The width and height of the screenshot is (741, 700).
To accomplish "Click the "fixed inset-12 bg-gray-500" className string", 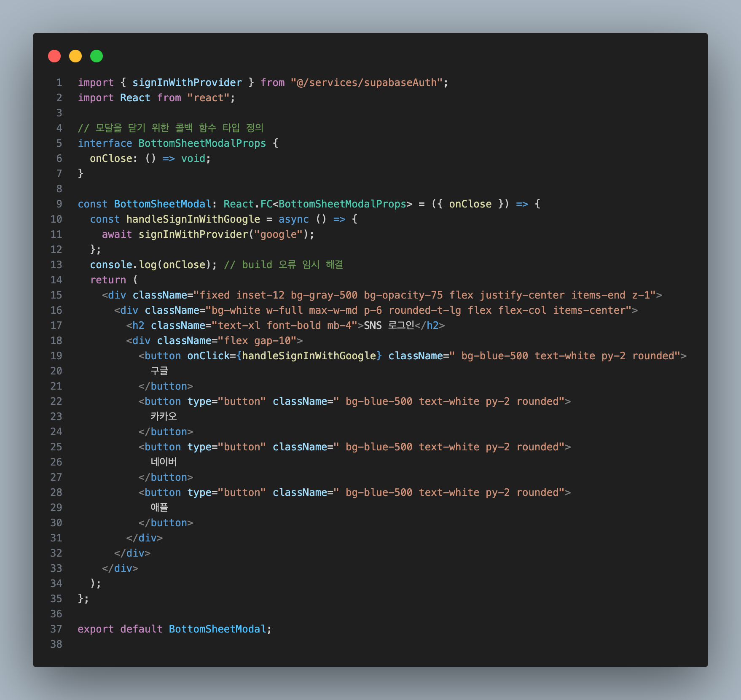I will [424, 295].
